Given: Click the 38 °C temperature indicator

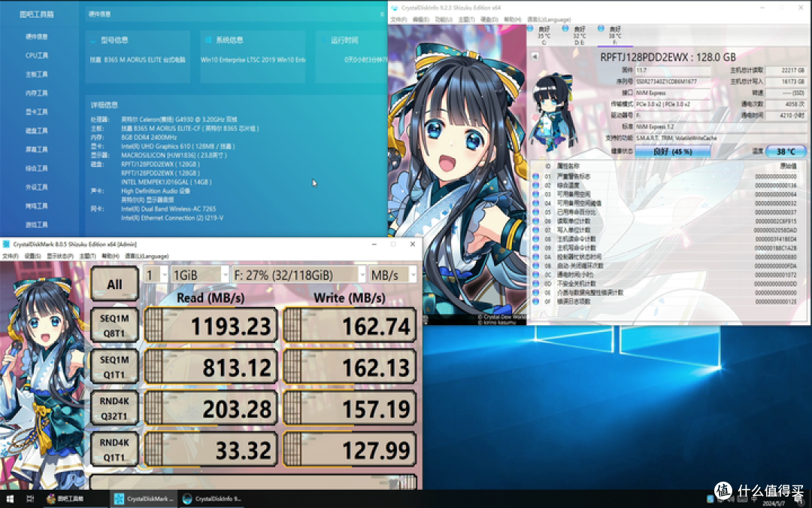Looking at the screenshot, I should tap(787, 151).
